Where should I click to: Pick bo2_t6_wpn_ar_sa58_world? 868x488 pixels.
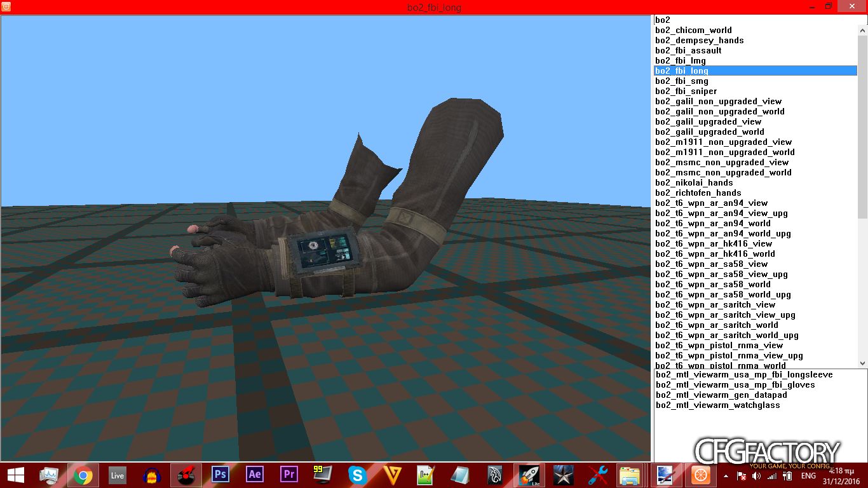pos(756,285)
